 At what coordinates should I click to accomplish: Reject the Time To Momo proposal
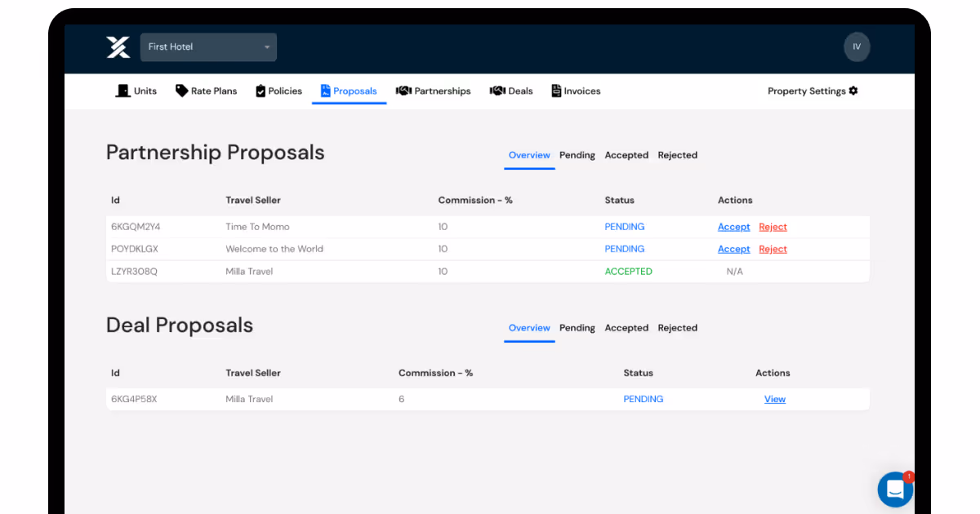(x=773, y=227)
